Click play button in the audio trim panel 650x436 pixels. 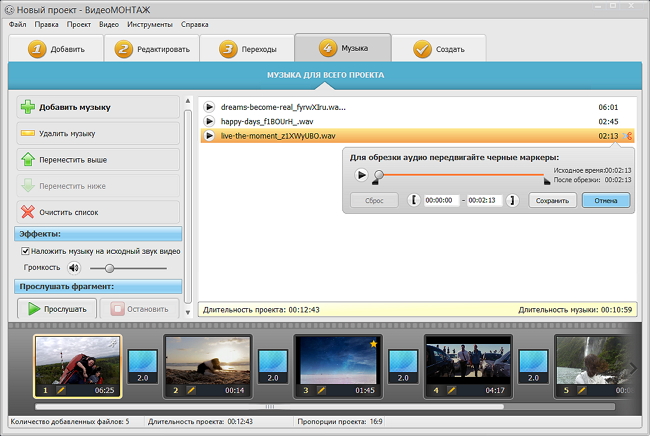coord(360,175)
